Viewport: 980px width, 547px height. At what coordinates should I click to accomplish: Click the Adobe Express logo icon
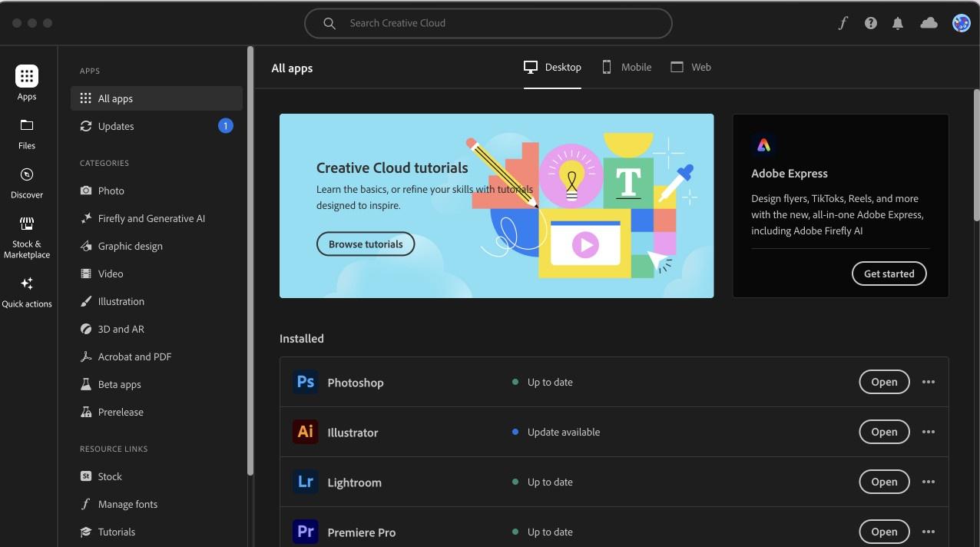coord(763,144)
